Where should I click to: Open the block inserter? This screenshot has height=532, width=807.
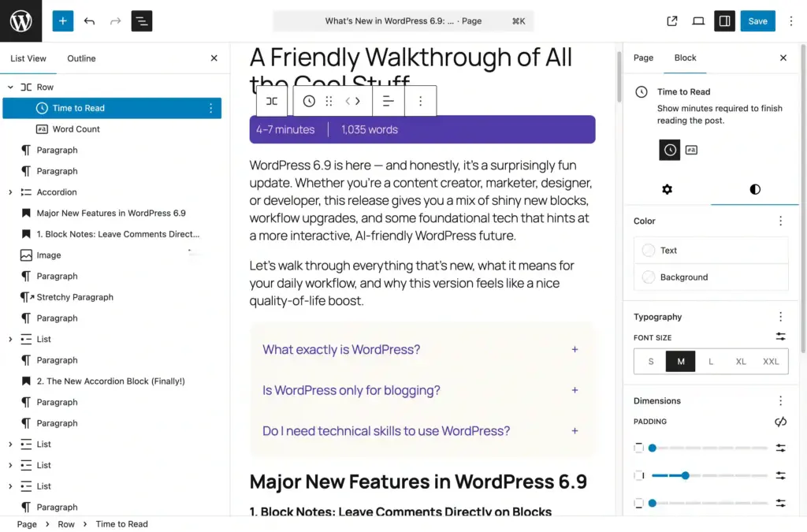[62, 20]
